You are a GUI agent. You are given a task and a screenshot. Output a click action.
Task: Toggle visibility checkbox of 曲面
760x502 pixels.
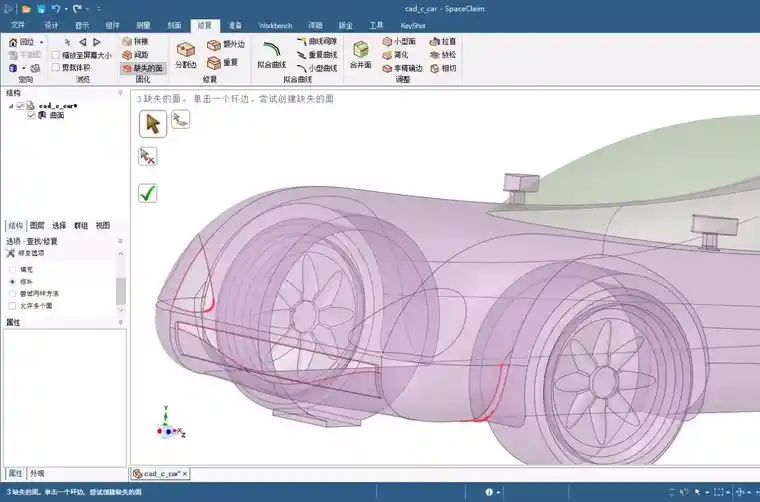(32, 115)
